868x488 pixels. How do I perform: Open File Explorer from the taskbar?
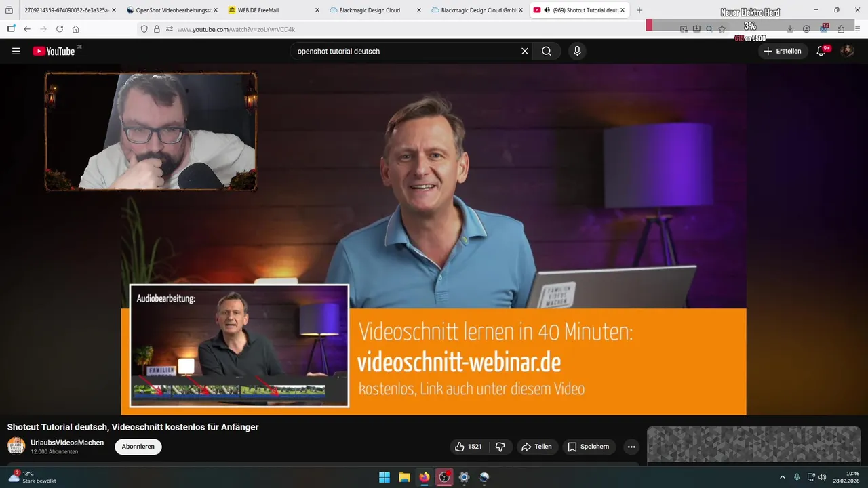[404, 477]
